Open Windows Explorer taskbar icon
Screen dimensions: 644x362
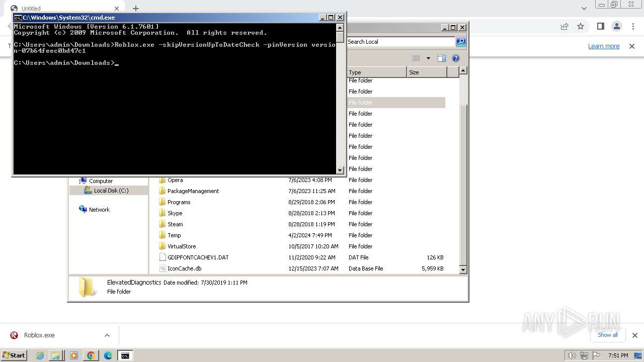pyautogui.click(x=56, y=355)
